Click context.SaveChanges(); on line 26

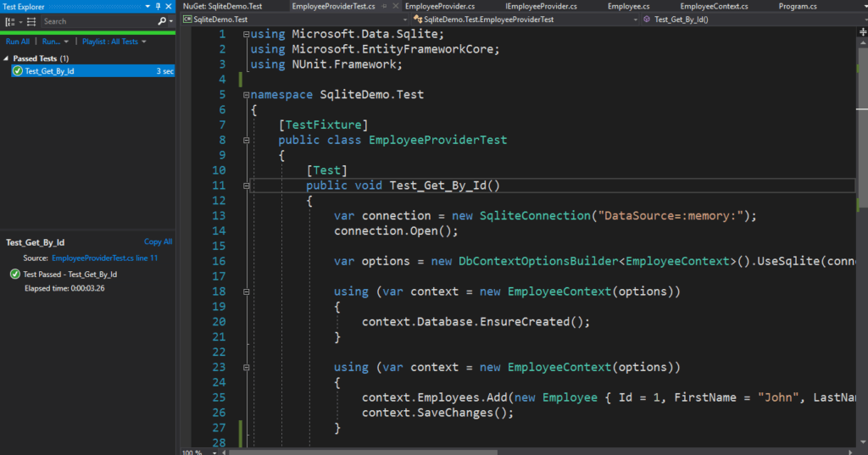pyautogui.click(x=438, y=413)
